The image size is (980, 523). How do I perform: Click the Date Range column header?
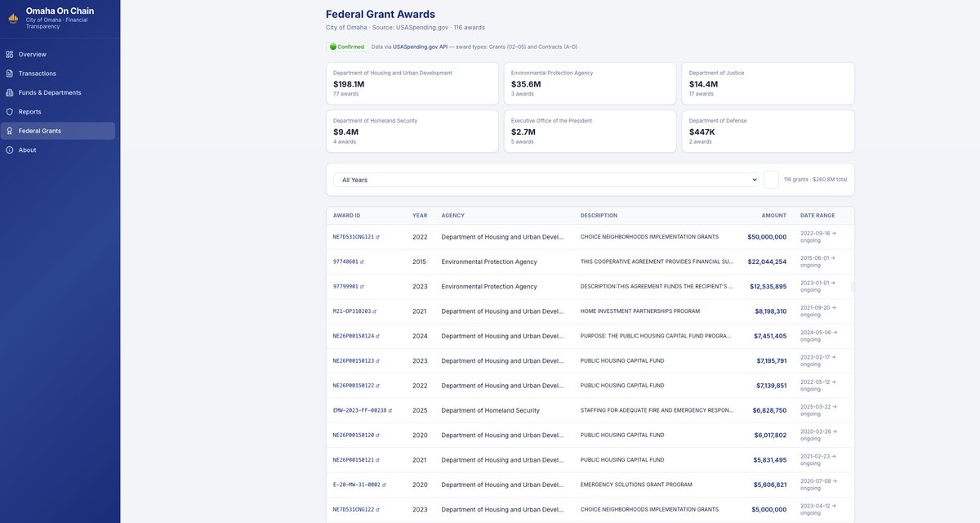(x=817, y=216)
